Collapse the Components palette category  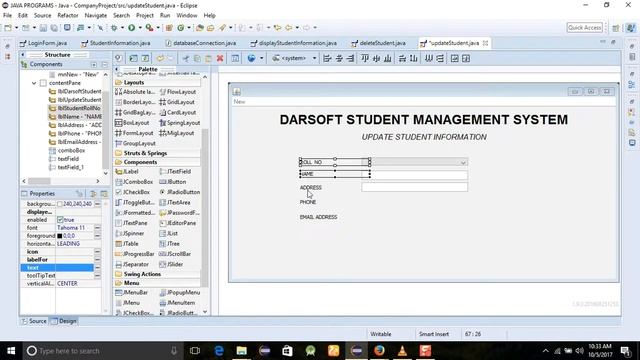[157, 162]
